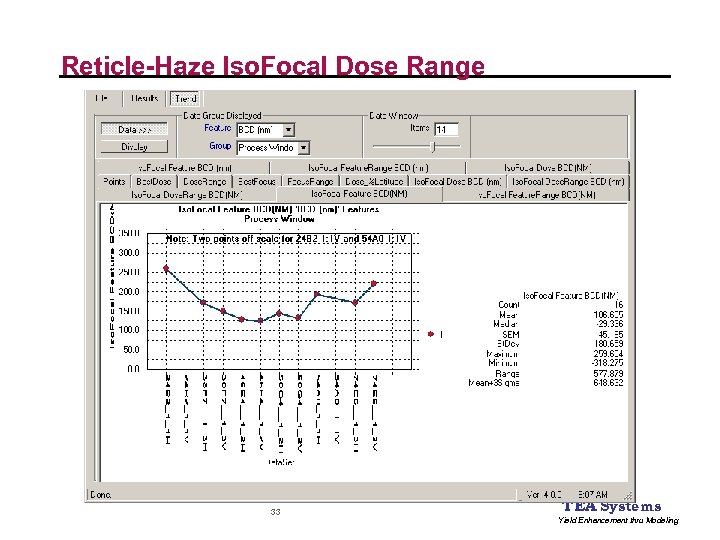
Task: Select the DoseRange tab
Action: point(204,181)
